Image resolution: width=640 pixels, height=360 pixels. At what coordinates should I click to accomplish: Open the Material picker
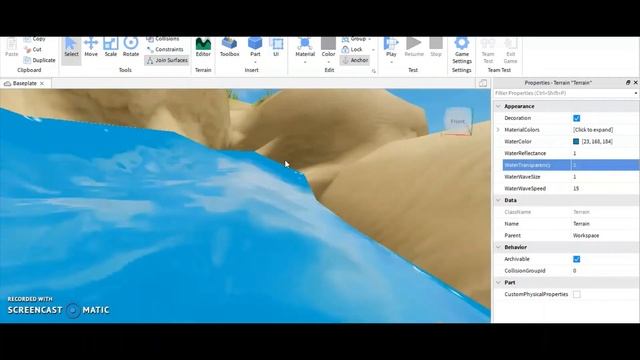tap(305, 47)
